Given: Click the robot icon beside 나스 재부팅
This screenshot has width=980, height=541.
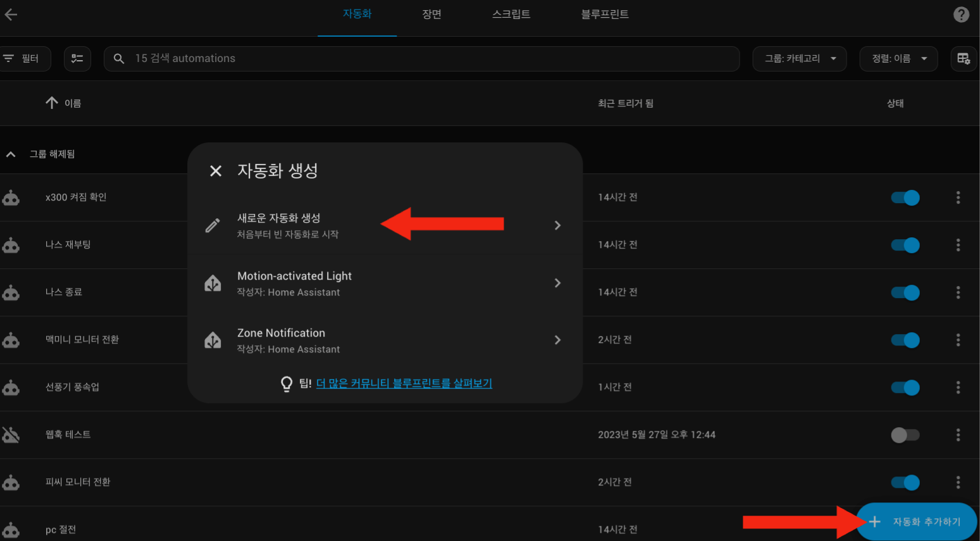Looking at the screenshot, I should pos(11,246).
